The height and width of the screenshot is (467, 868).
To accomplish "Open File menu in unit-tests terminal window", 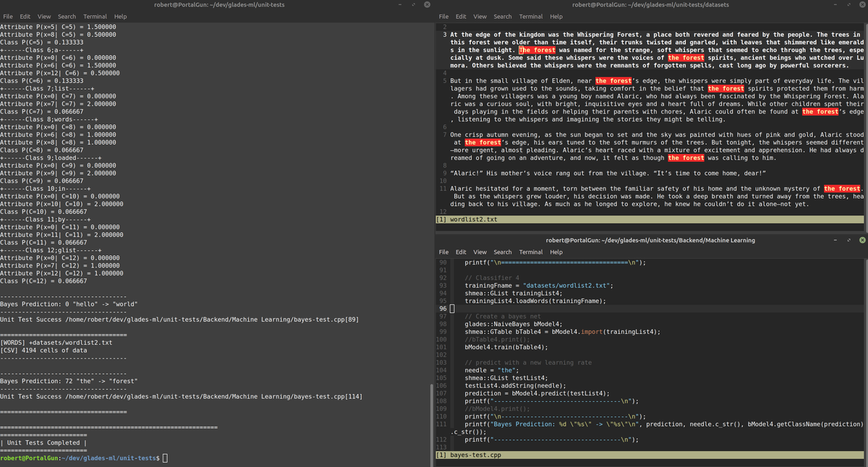I will pyautogui.click(x=9, y=16).
